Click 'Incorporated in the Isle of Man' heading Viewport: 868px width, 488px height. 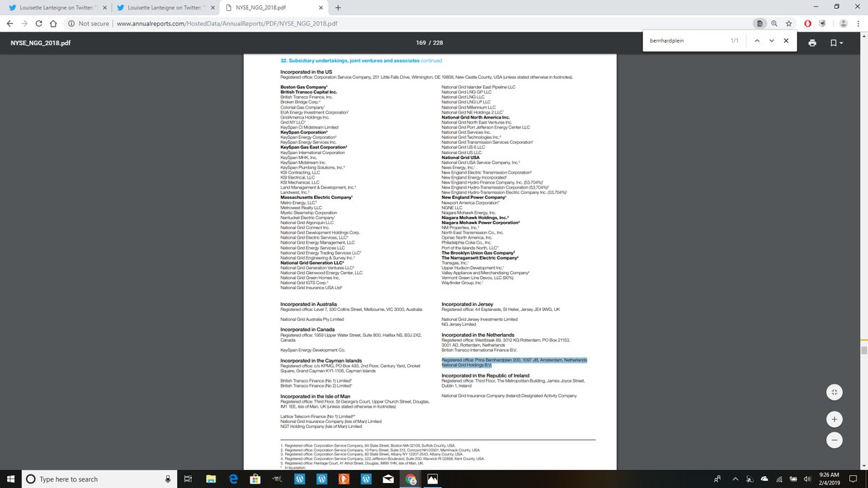(x=316, y=396)
